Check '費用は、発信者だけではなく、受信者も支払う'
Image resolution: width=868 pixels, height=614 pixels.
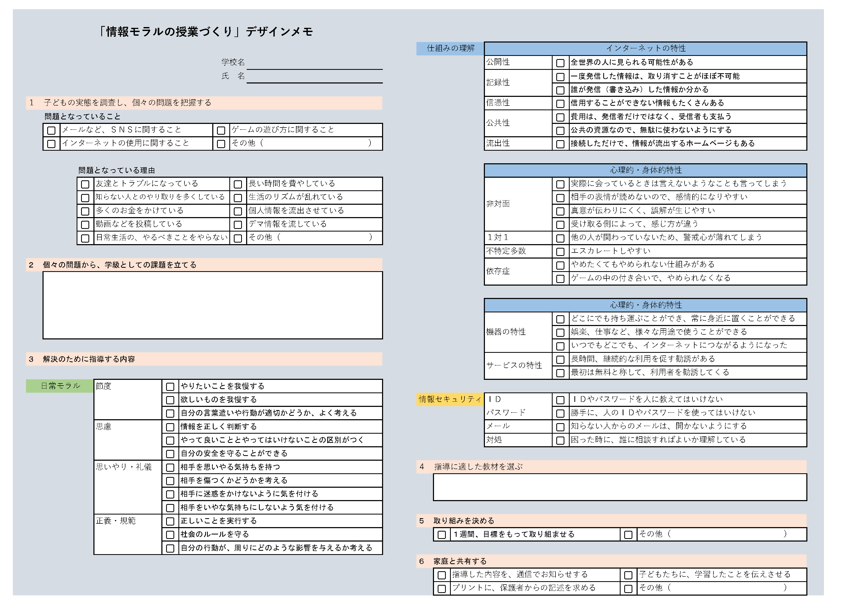(x=561, y=117)
